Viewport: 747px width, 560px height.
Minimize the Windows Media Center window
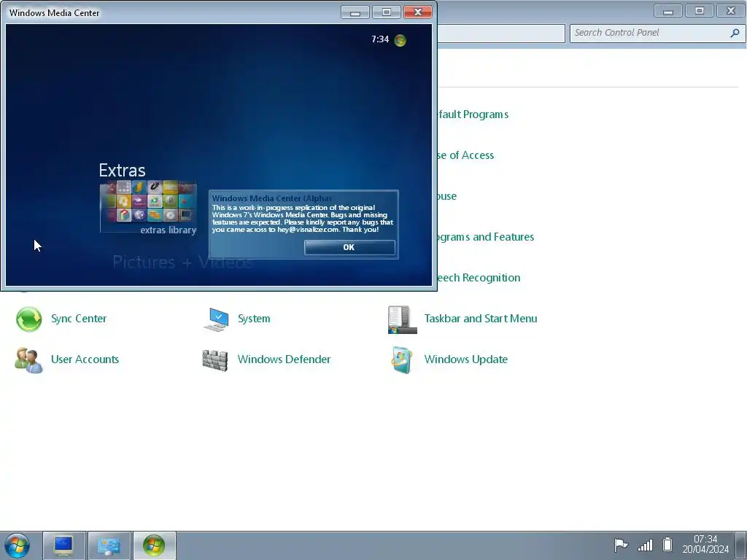coord(355,12)
